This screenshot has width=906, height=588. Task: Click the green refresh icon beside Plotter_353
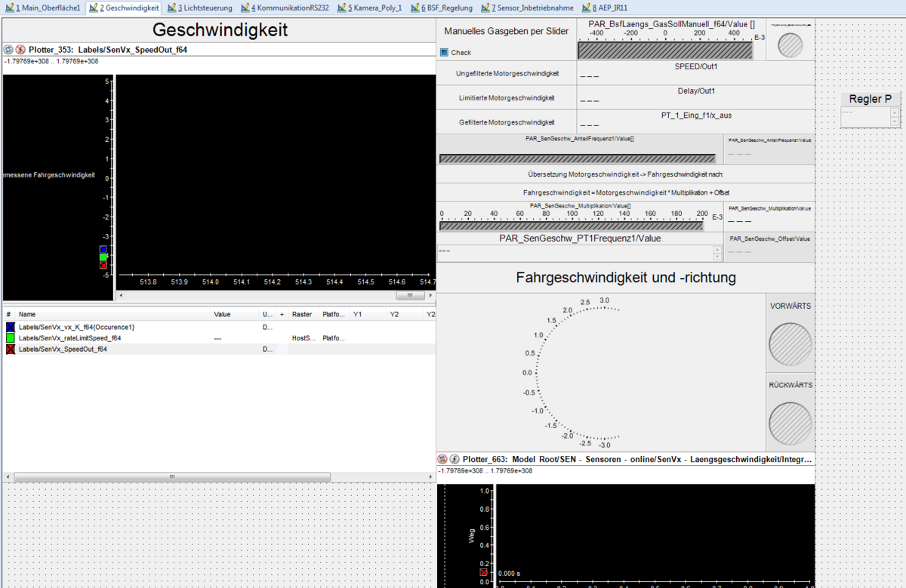pyautogui.click(x=8, y=50)
